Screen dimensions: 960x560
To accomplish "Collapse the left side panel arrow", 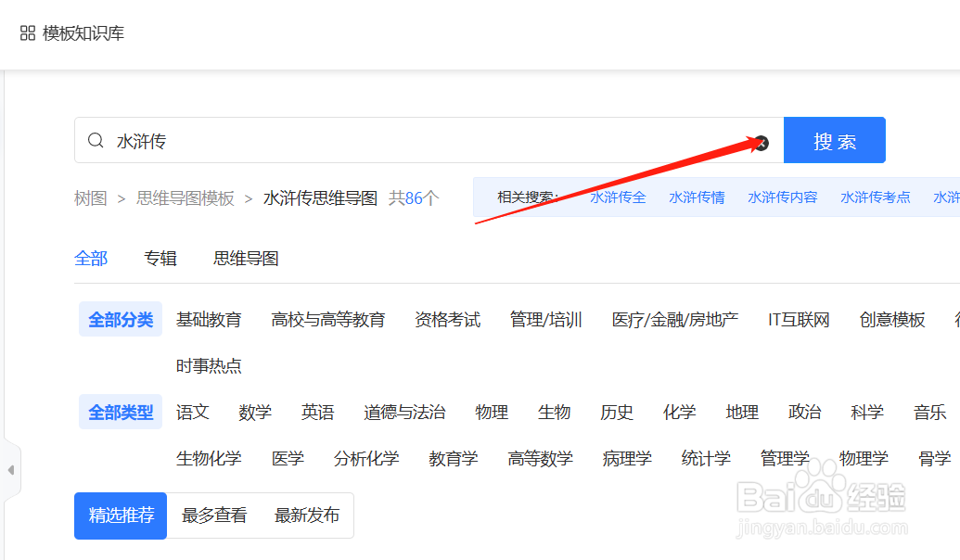I will [12, 470].
